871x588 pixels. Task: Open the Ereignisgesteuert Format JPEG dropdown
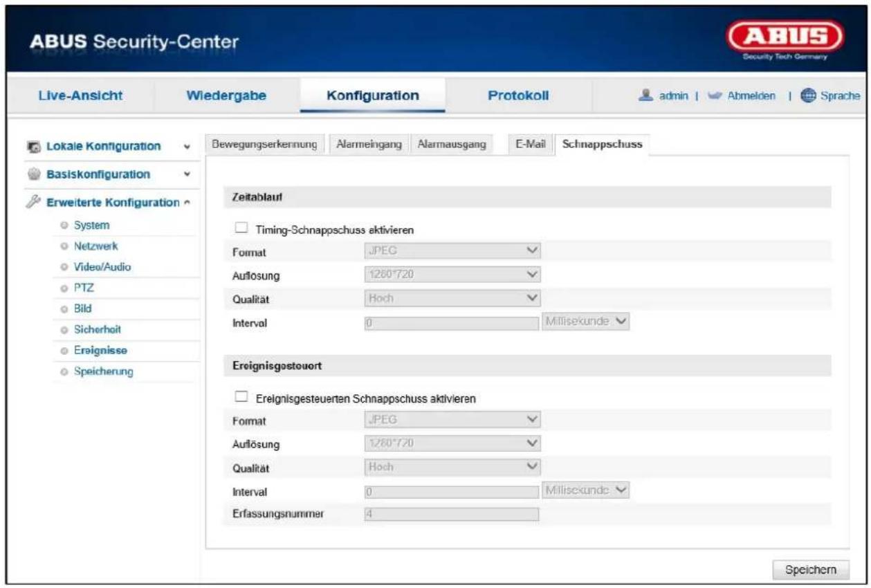click(x=451, y=419)
